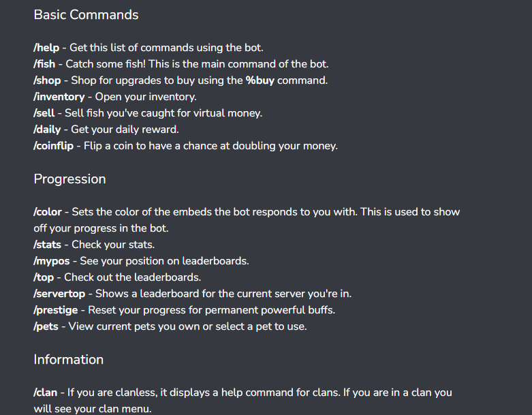532x415 pixels.
Task: Select the /top command entry
Action: pyautogui.click(x=44, y=277)
